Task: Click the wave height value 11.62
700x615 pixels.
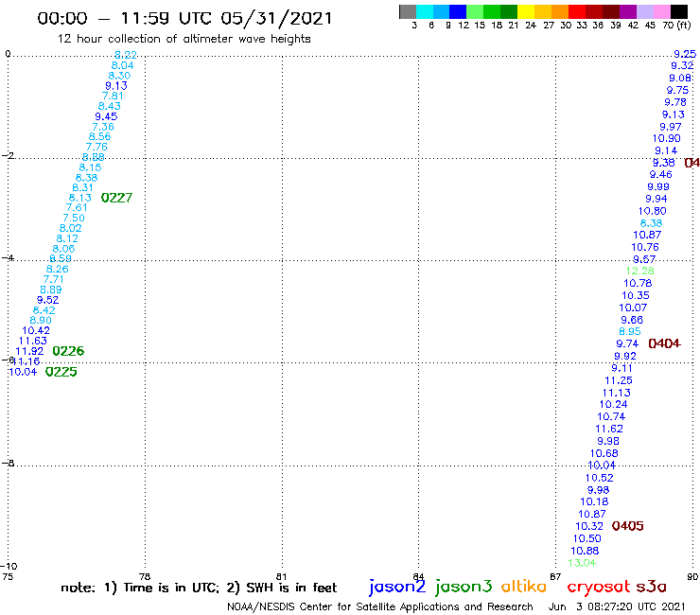Action: 609,429
